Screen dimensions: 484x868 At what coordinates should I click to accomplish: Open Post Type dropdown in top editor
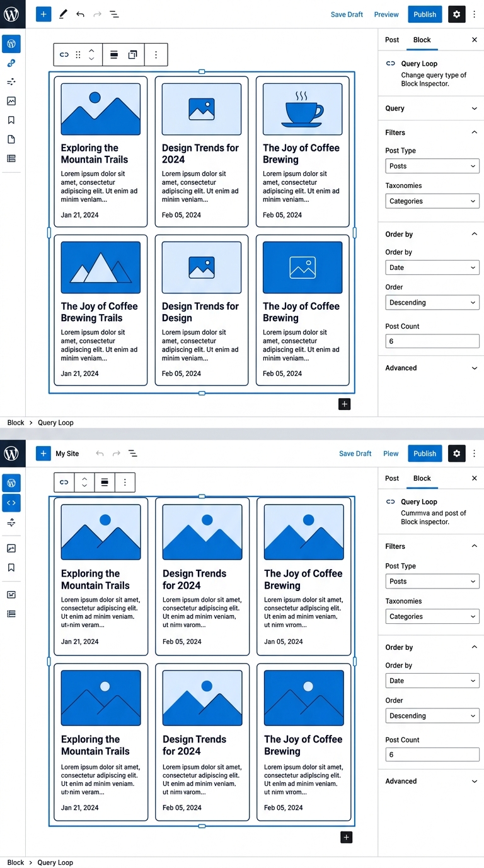tap(432, 166)
